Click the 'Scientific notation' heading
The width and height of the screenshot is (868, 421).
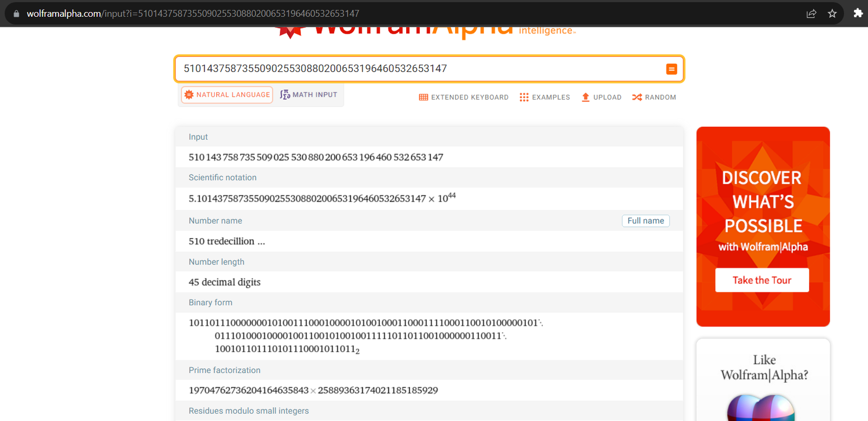pos(223,178)
